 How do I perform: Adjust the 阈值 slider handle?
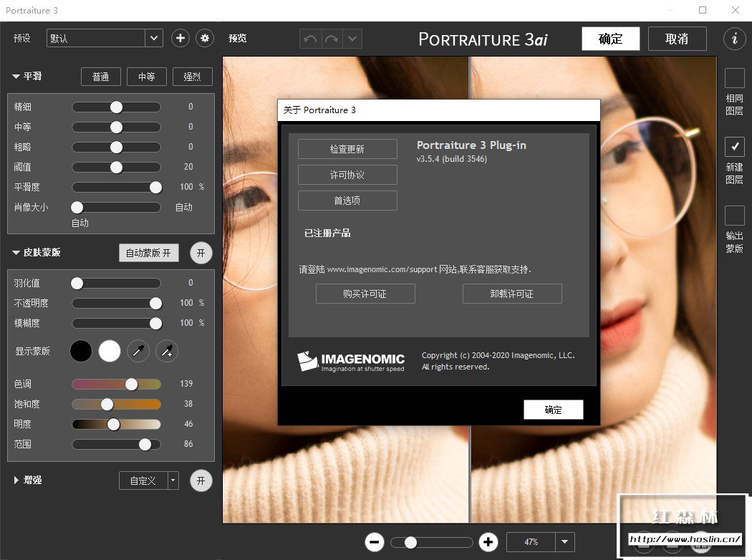click(117, 168)
